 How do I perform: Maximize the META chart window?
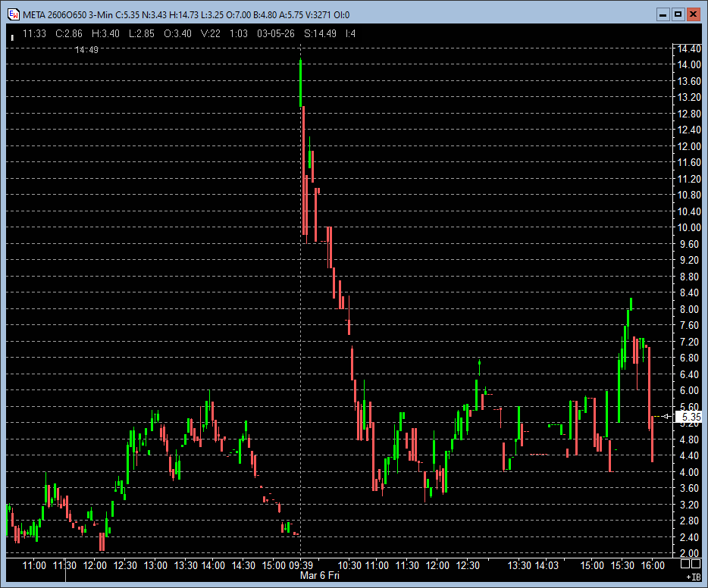click(678, 14)
